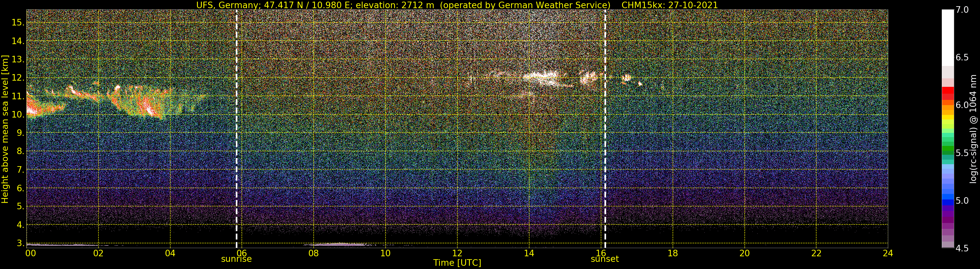This screenshot has width=980, height=269.
Task: Click the 12 tick on the time axis
Action: [x=457, y=253]
